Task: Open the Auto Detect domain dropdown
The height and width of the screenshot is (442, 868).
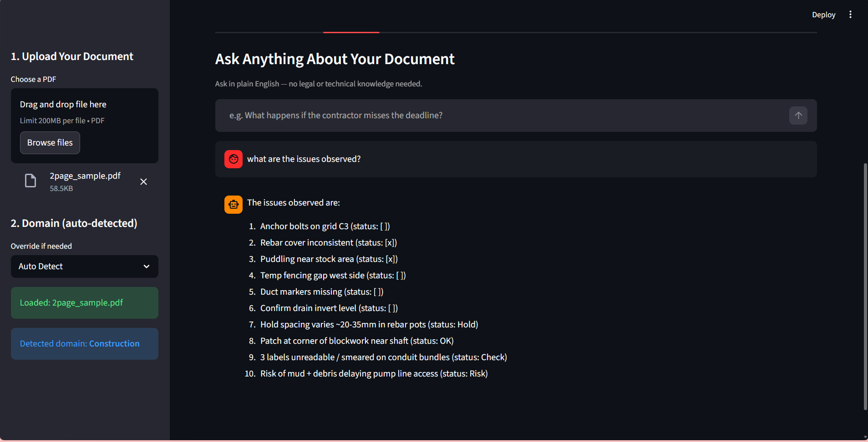Action: click(84, 266)
